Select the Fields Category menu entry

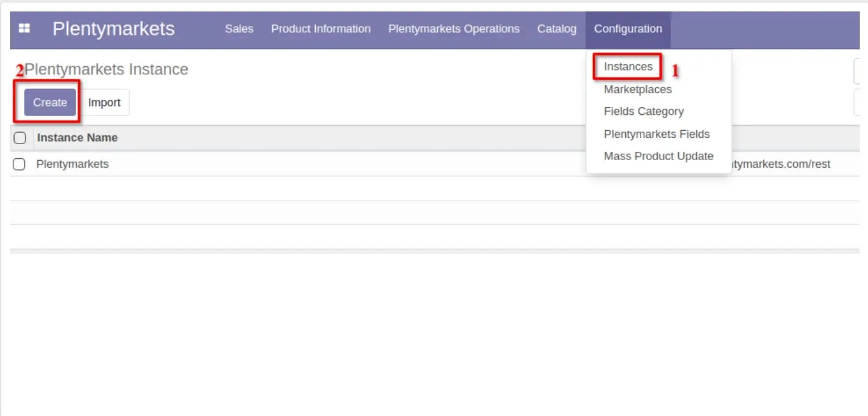(x=644, y=112)
